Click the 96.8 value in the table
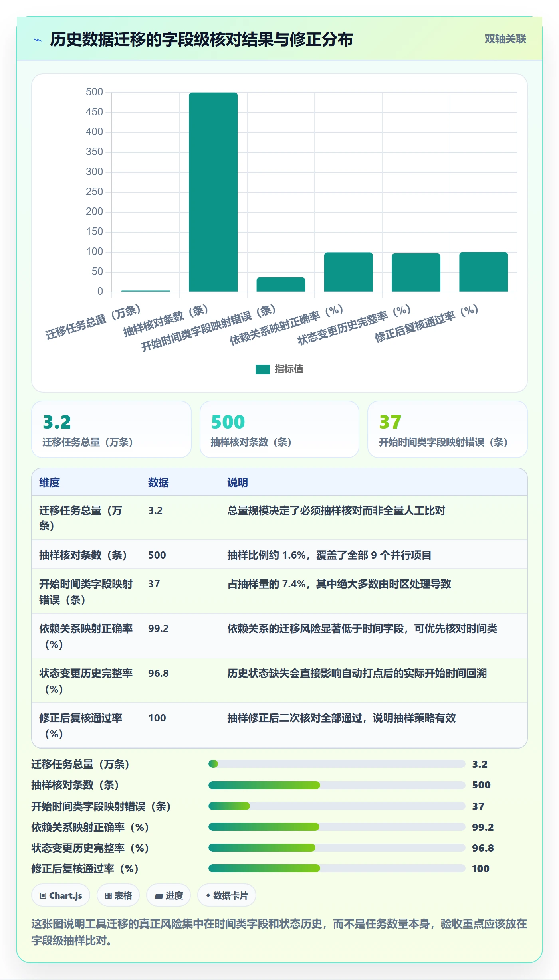559x980 pixels. click(159, 673)
